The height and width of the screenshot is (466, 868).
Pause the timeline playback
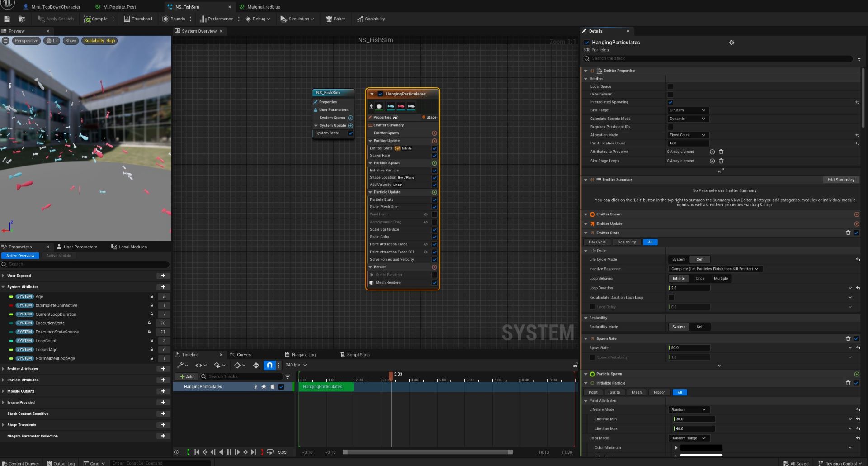[229, 452]
